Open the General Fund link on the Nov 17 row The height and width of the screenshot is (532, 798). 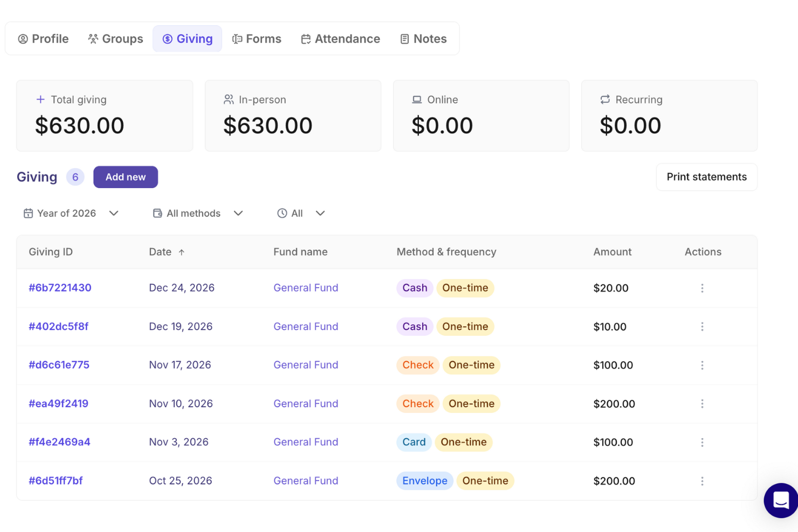(x=306, y=365)
